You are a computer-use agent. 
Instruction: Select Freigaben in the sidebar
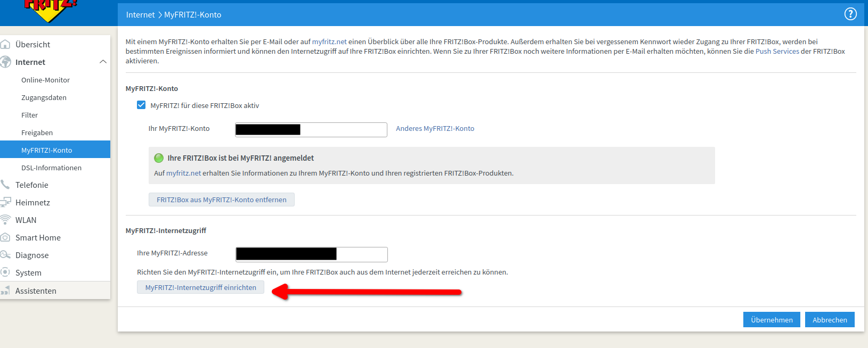[37, 132]
